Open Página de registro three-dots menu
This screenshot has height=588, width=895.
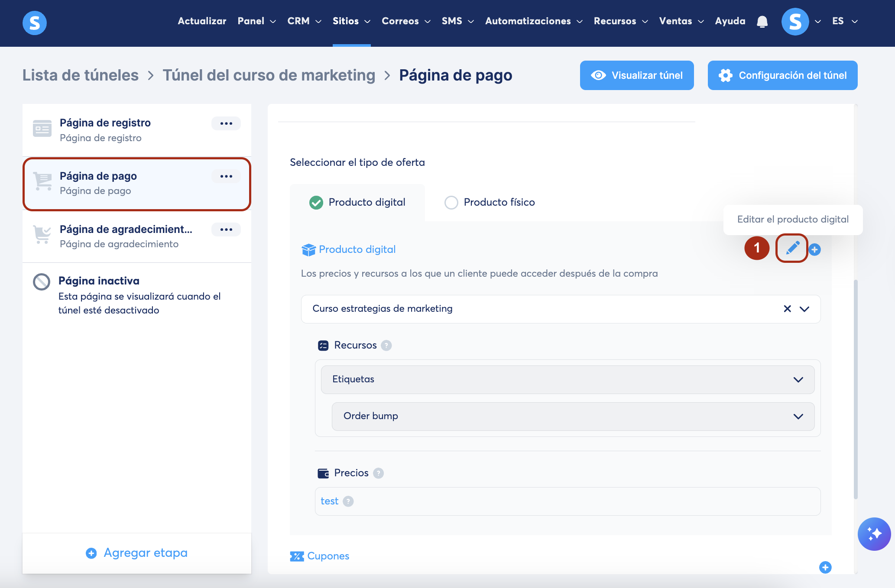click(226, 123)
